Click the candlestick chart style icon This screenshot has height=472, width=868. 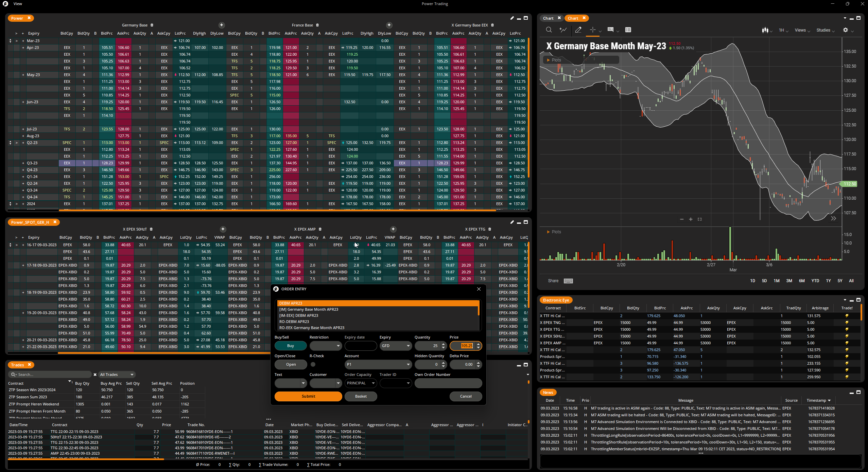(765, 30)
